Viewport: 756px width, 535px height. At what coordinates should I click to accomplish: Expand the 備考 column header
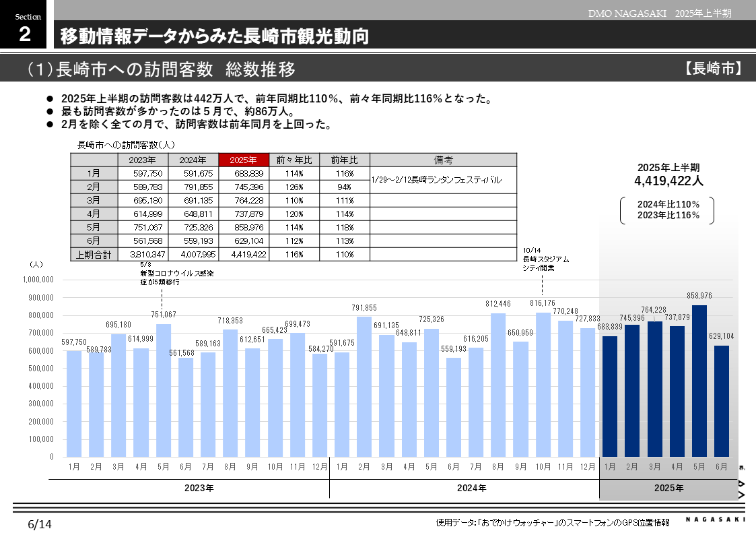[443, 160]
